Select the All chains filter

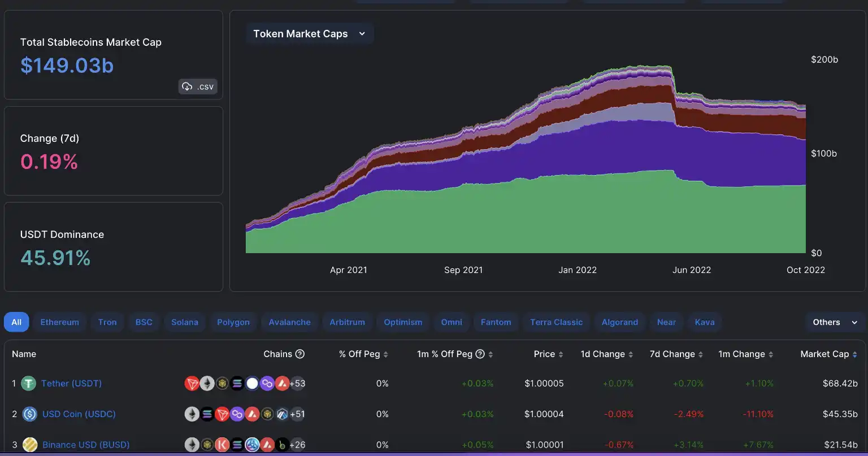[16, 322]
